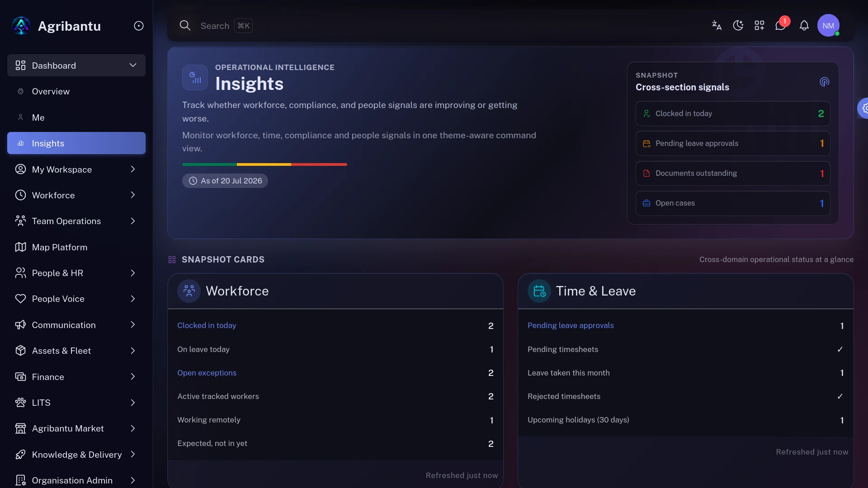Screen dimensions: 868x488
Task: Follow Clocked in today link in Workforce card
Action: tap(207, 325)
